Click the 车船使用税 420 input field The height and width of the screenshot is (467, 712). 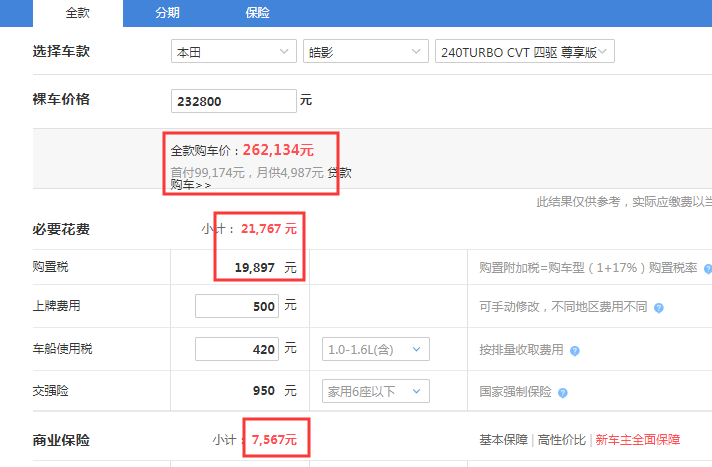(x=237, y=349)
